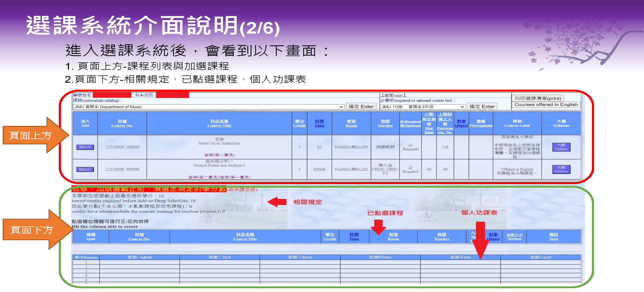The image size is (644, 292).
Task: Click the Object header in the add-course table
Action: click(461, 123)
